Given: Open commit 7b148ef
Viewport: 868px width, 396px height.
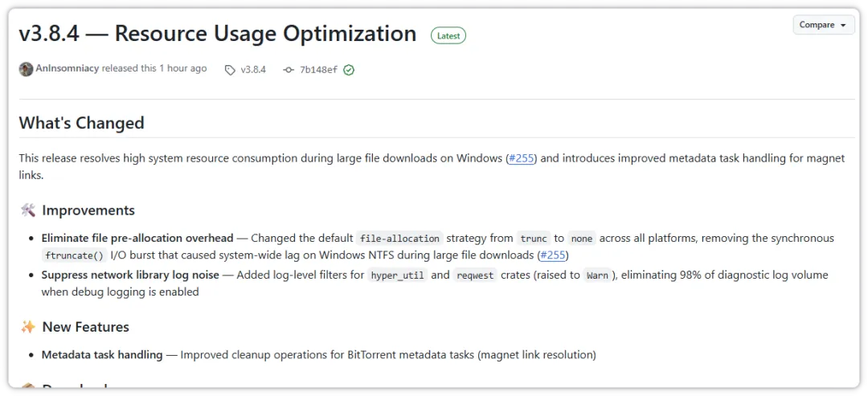Looking at the screenshot, I should pyautogui.click(x=318, y=70).
